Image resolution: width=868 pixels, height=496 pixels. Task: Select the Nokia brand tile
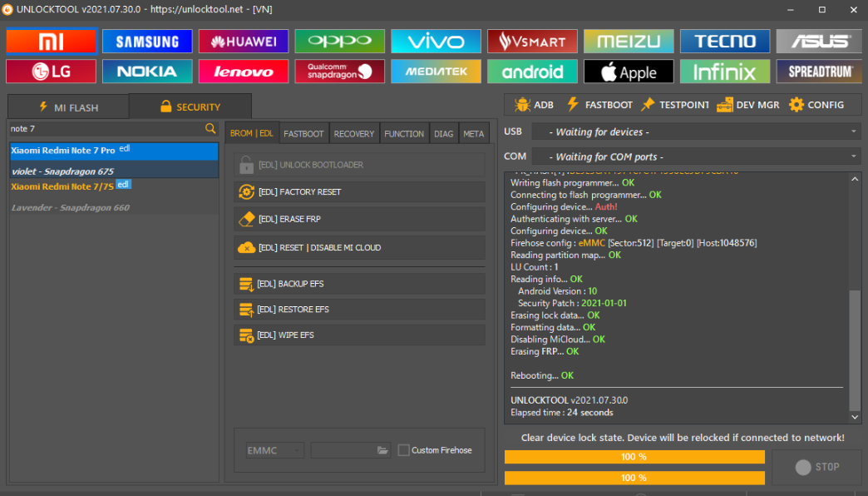click(x=147, y=72)
